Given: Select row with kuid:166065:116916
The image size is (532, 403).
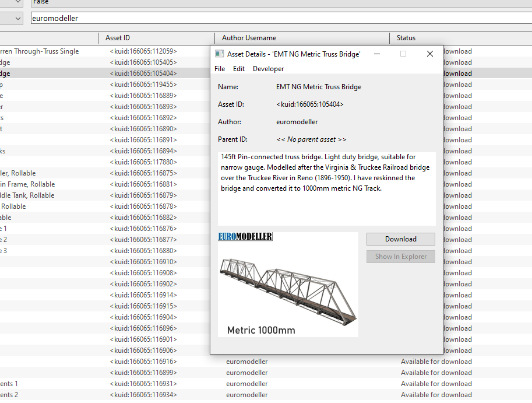Looking at the screenshot, I should click(266, 362).
